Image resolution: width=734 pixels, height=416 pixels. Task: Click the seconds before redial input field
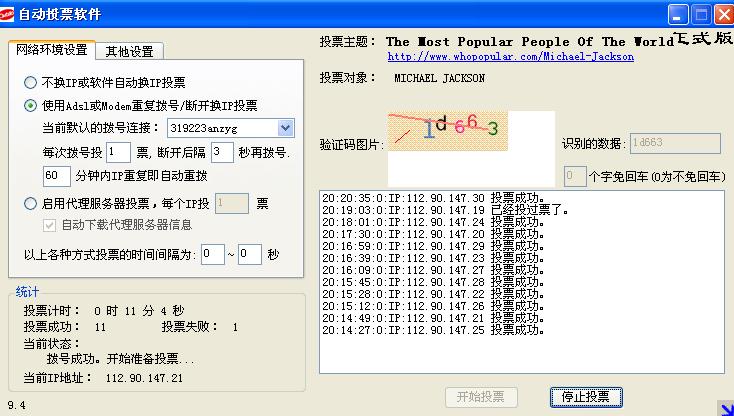(222, 152)
